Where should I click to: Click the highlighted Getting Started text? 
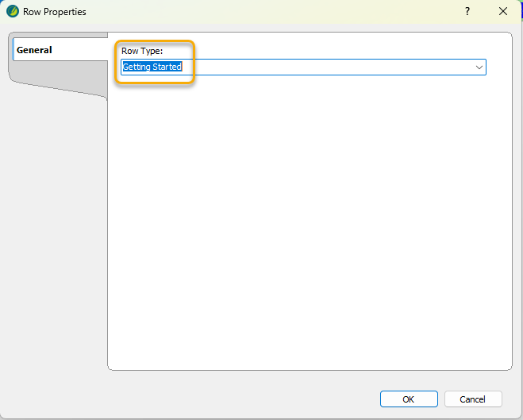[152, 67]
